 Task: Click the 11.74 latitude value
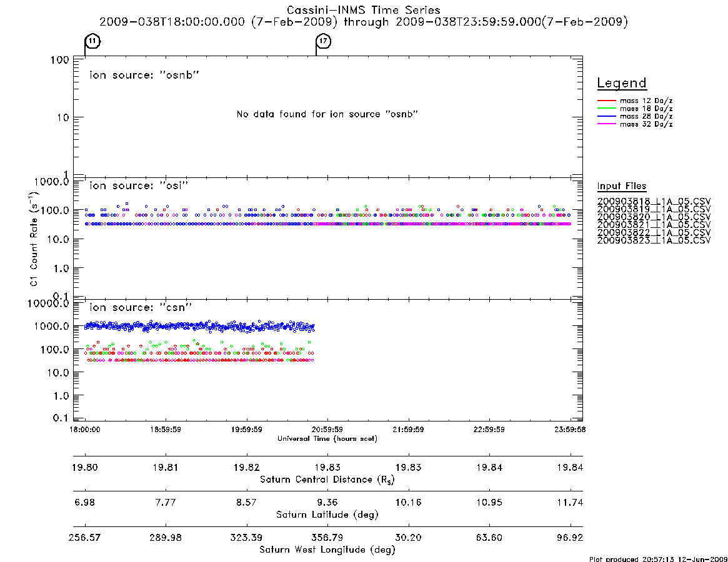tap(570, 503)
